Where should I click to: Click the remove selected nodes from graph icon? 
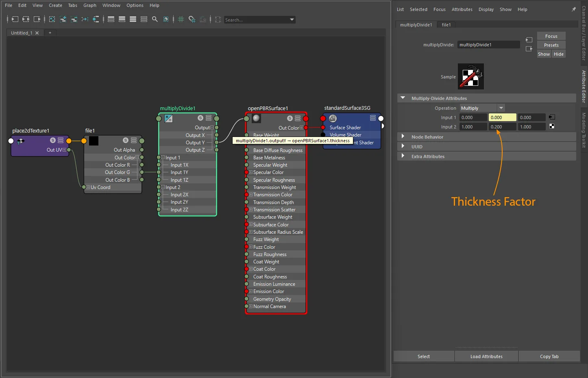tap(74, 19)
